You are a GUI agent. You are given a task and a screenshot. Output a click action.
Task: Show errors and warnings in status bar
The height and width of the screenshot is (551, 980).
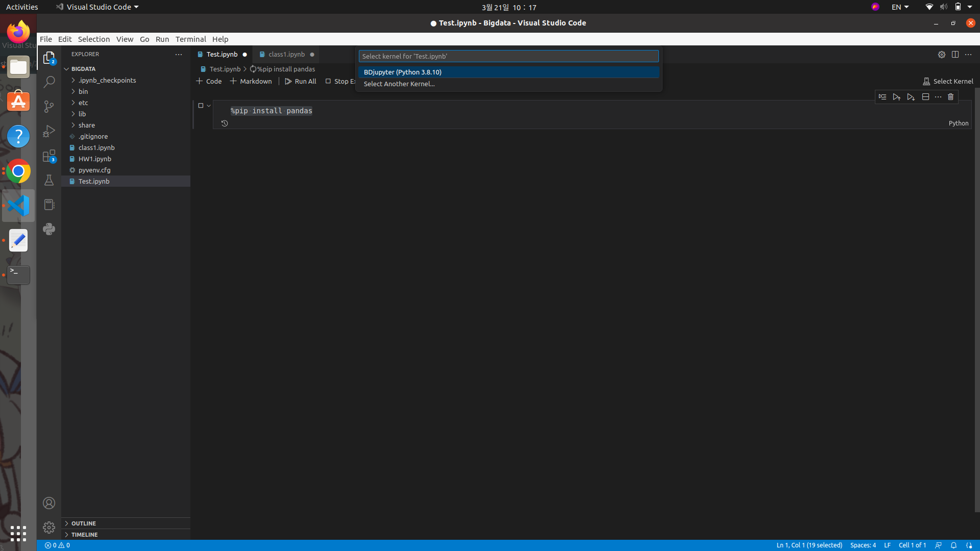click(x=57, y=545)
